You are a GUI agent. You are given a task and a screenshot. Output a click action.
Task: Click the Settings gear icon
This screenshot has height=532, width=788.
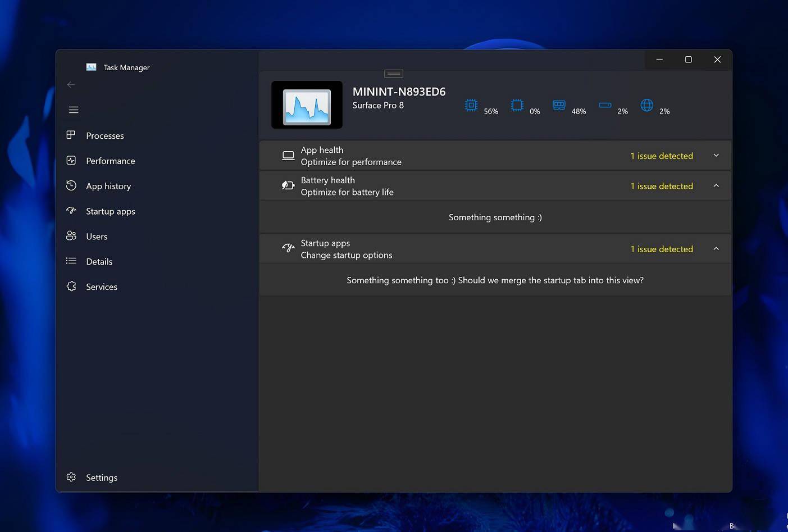(x=71, y=477)
